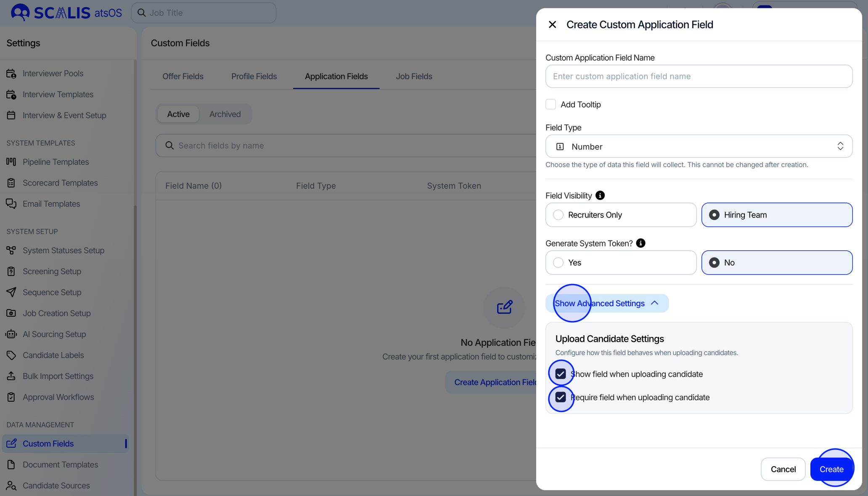
Task: Switch to the Archived fields toggle
Action: 225,114
